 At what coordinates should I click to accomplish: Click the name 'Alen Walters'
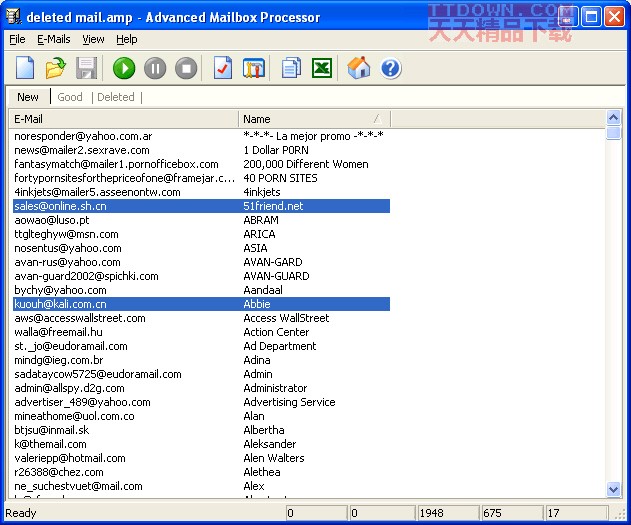tap(274, 458)
